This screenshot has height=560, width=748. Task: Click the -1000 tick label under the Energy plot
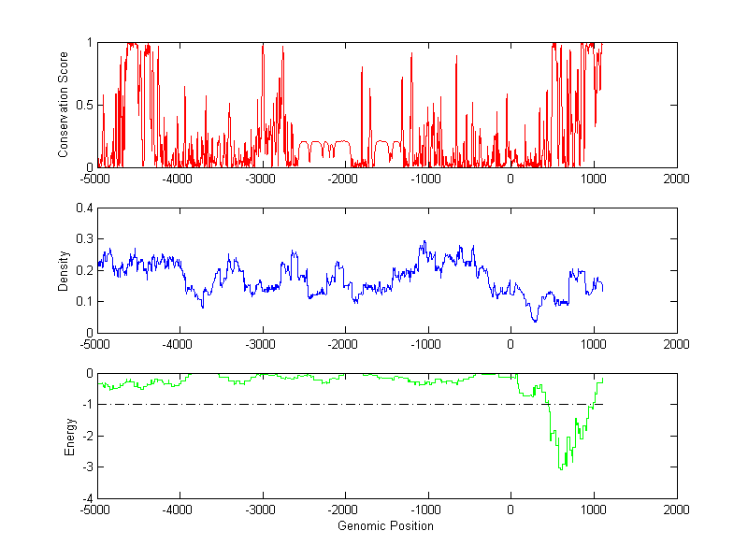[x=426, y=510]
